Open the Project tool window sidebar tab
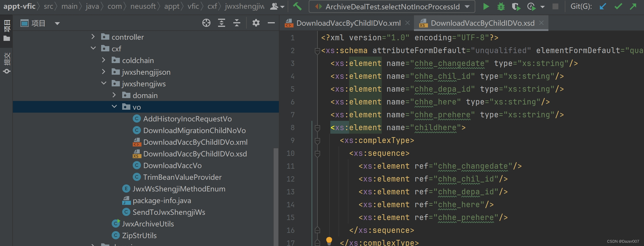The image size is (644, 246). pyautogui.click(x=7, y=31)
